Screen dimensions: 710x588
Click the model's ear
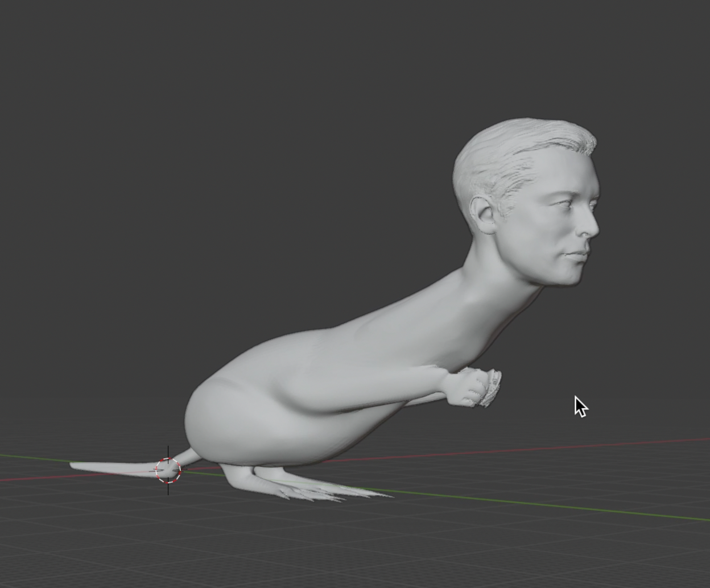click(x=484, y=215)
